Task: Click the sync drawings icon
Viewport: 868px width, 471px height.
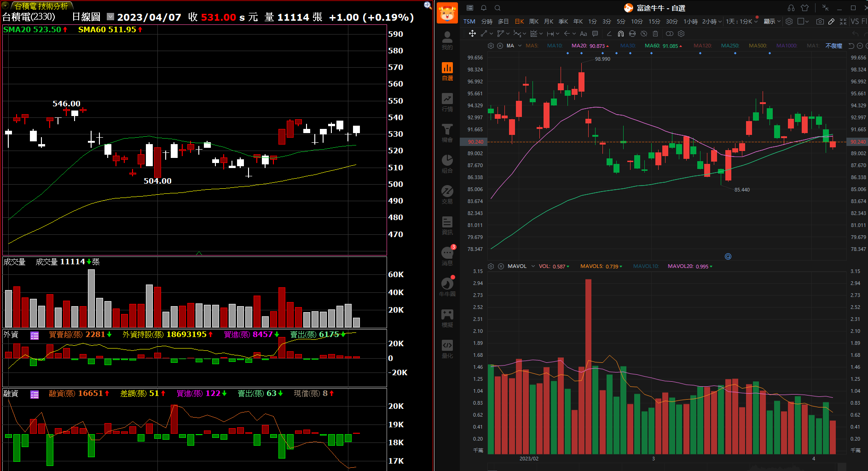Action: tap(632, 34)
